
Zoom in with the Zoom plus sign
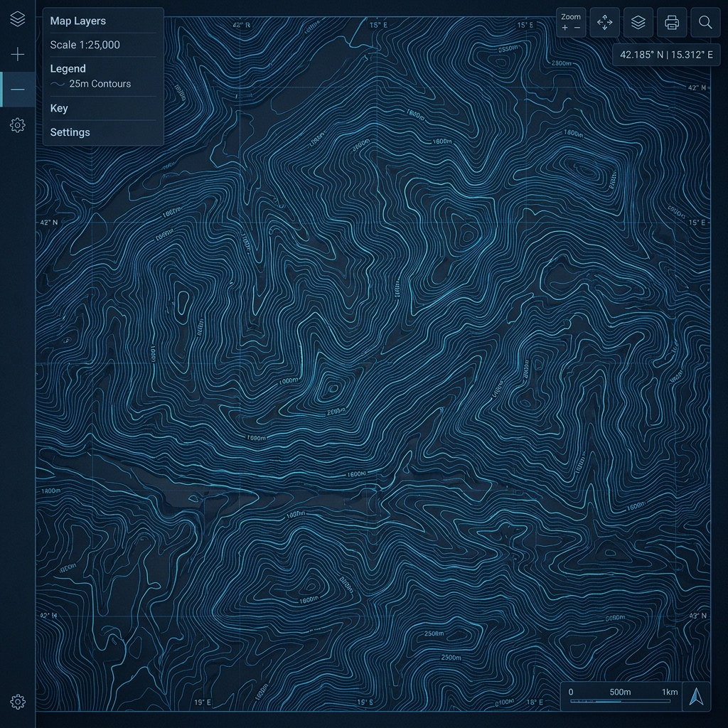(x=564, y=28)
